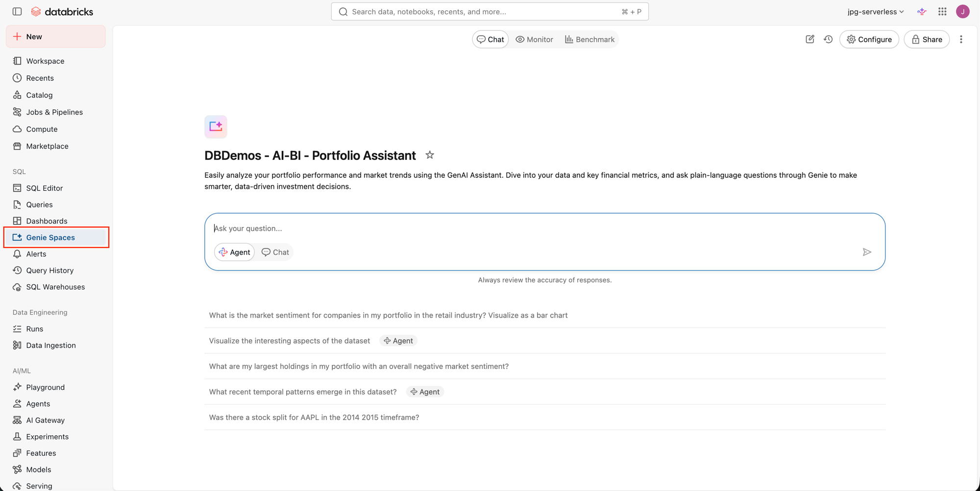
Task: Go to Jobs & Pipelines
Action: (56, 112)
